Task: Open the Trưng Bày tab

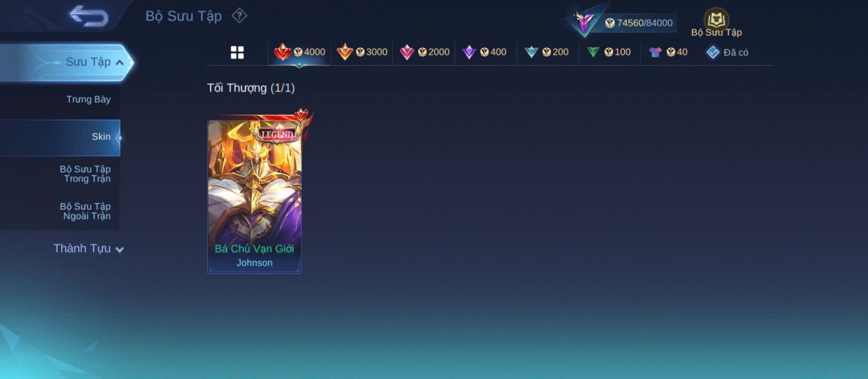Action: [60, 99]
